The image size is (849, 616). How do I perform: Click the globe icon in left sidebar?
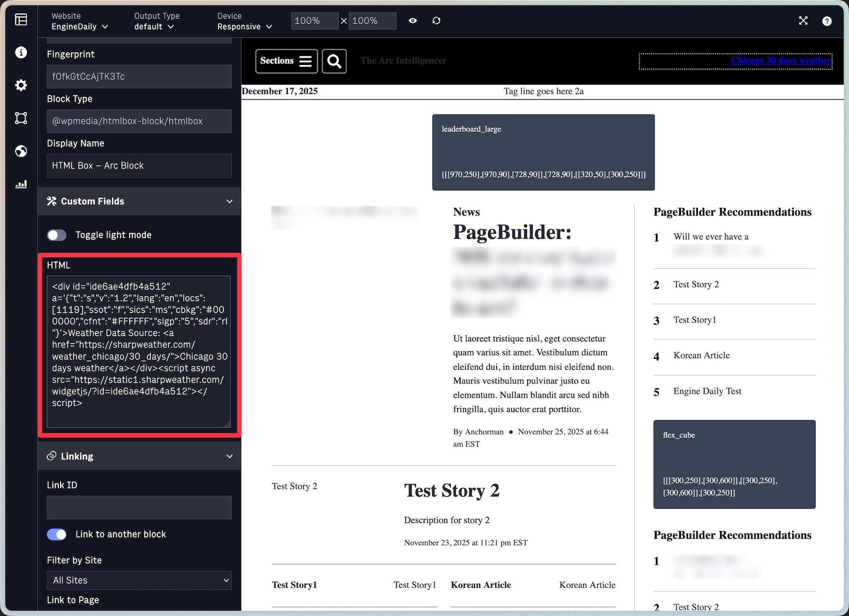(21, 151)
